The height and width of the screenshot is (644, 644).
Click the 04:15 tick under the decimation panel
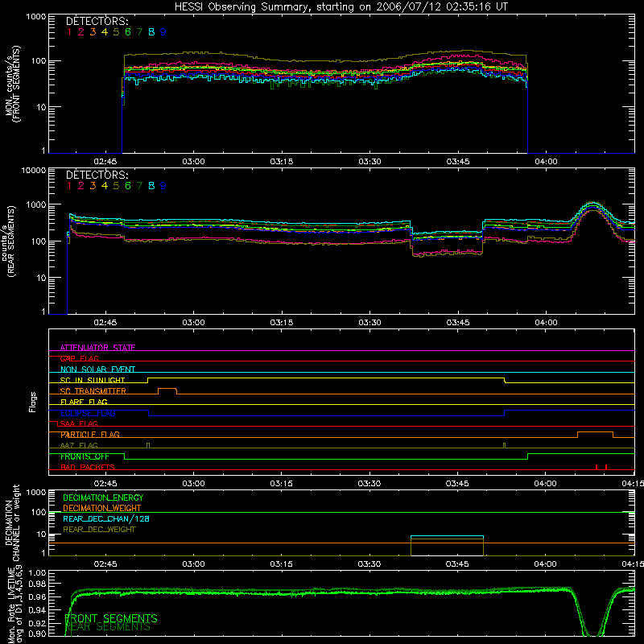[633, 564]
